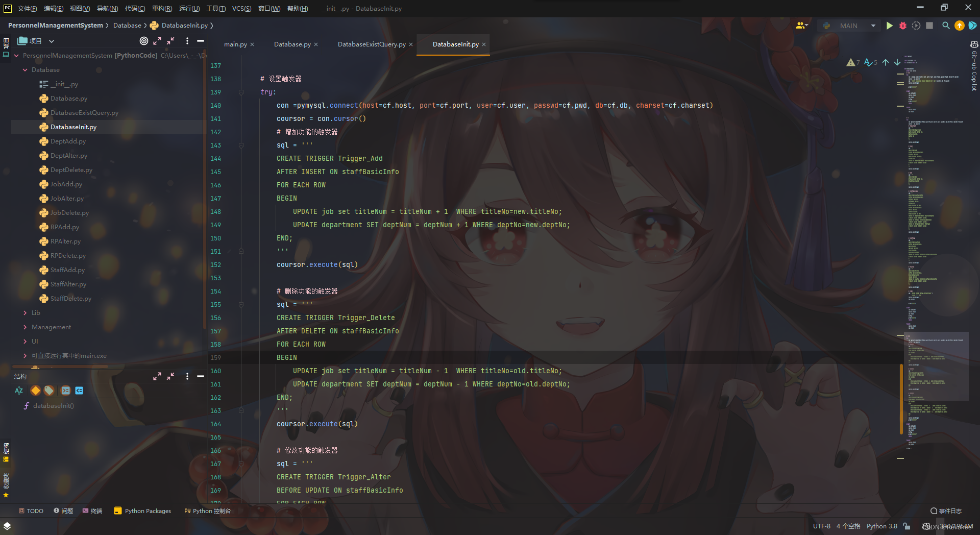Jump to the next highlighted problem arrow

point(897,62)
